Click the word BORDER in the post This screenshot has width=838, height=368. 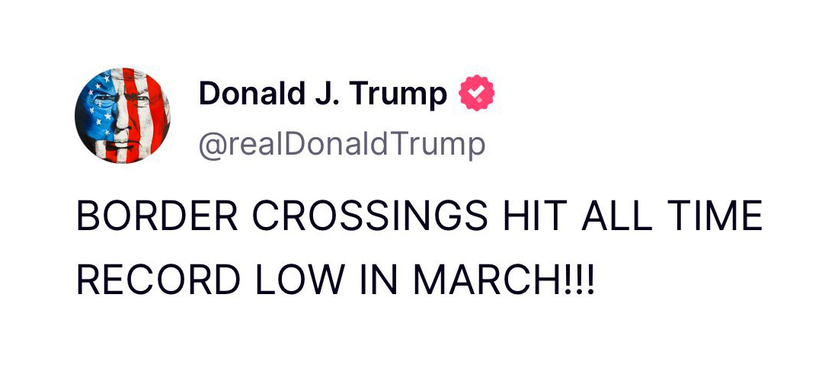pos(157,216)
